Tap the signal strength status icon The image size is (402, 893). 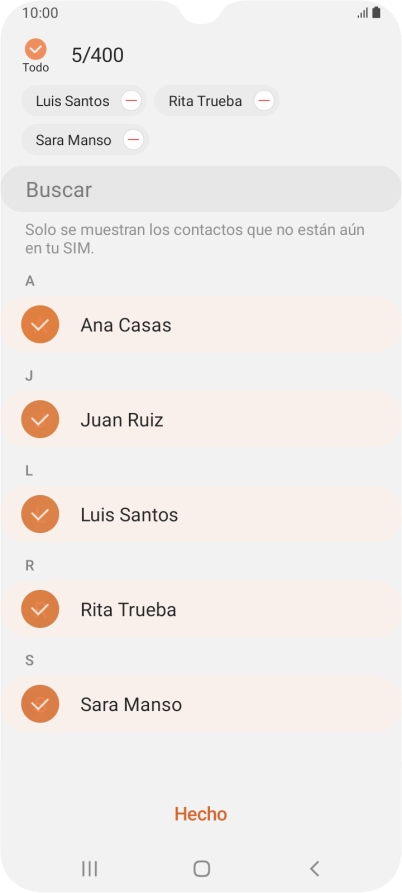(363, 13)
